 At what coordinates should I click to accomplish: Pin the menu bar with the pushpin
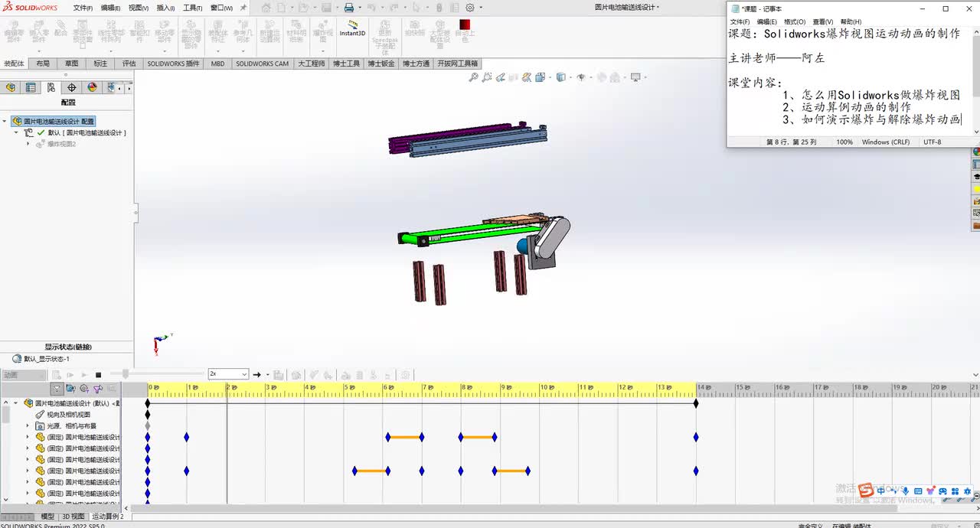pyautogui.click(x=243, y=8)
